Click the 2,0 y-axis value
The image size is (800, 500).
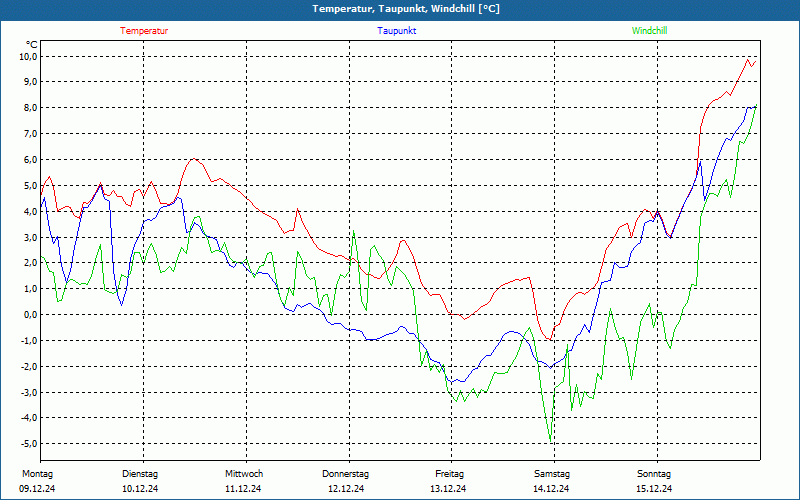point(30,263)
